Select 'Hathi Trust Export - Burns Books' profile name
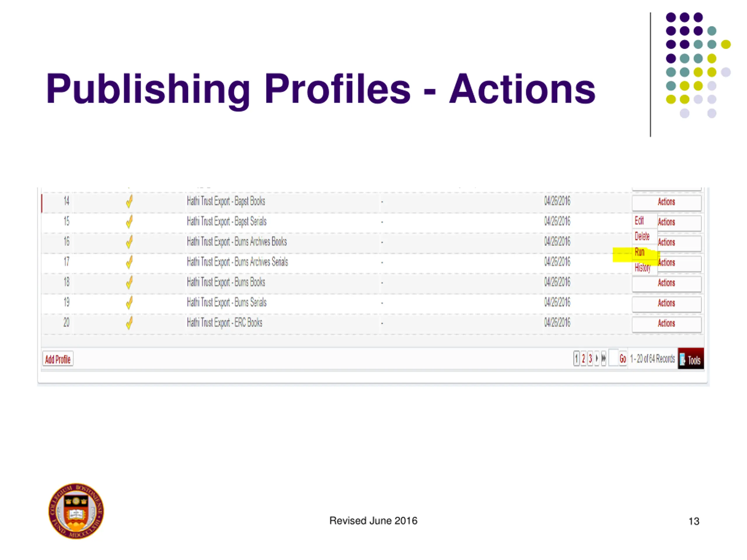Screen dimensions: 747x560 [x=226, y=283]
